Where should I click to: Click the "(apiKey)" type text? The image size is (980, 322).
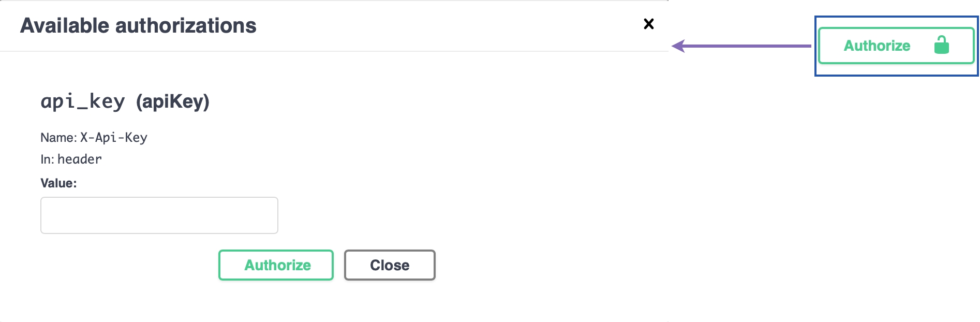tap(173, 101)
